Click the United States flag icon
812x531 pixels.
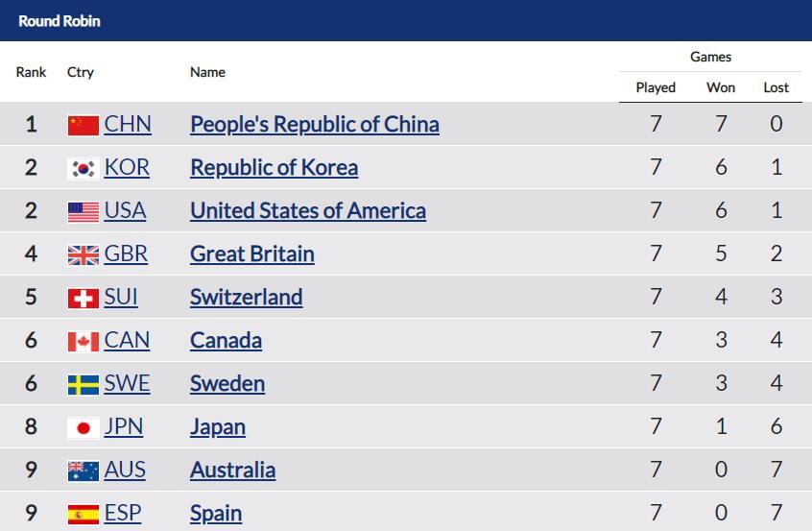83,212
